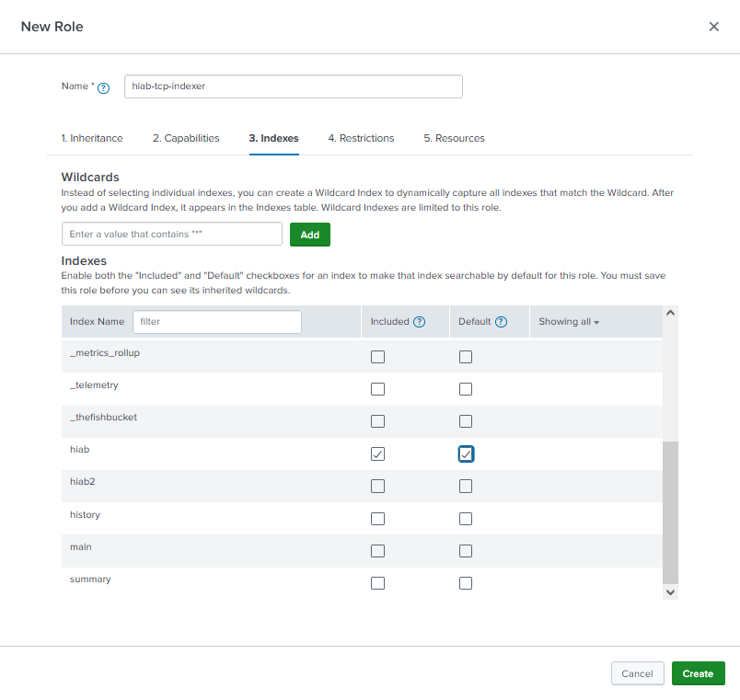Enable Included checkbox for _telemetry index

point(377,388)
